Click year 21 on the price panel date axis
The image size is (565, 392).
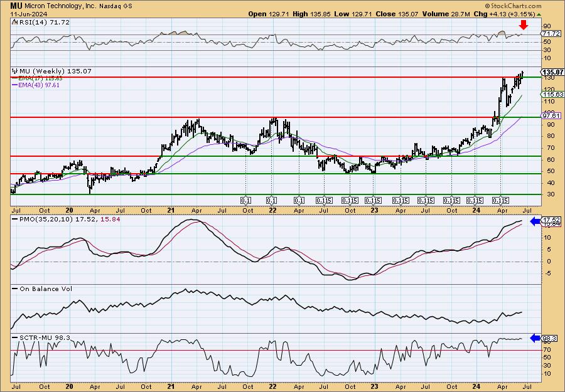171,211
